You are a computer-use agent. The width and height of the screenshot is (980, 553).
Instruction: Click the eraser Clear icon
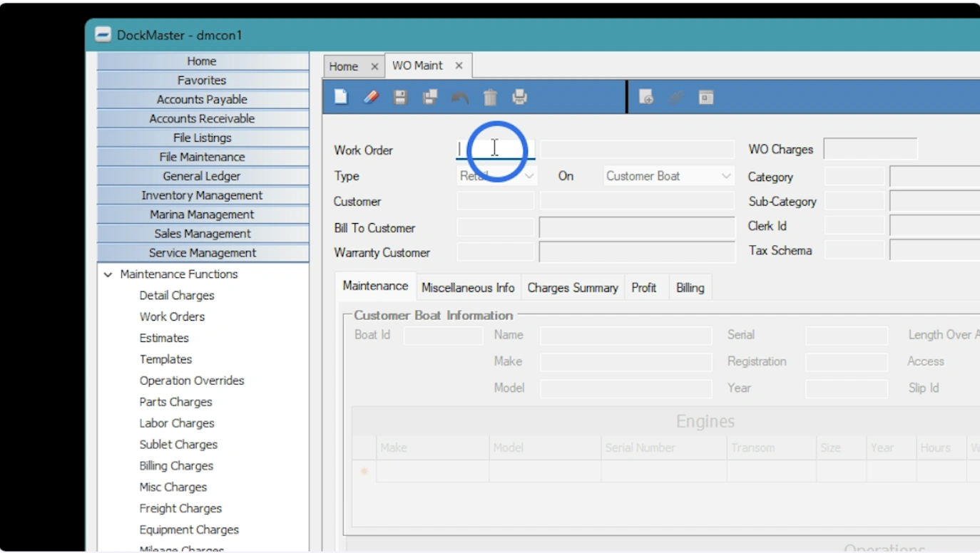pos(371,97)
